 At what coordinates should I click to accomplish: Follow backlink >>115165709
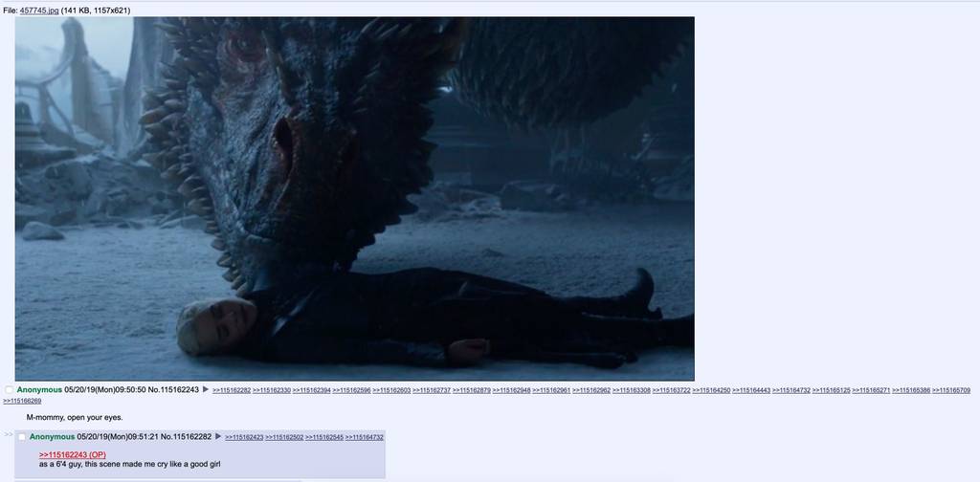(x=952, y=390)
